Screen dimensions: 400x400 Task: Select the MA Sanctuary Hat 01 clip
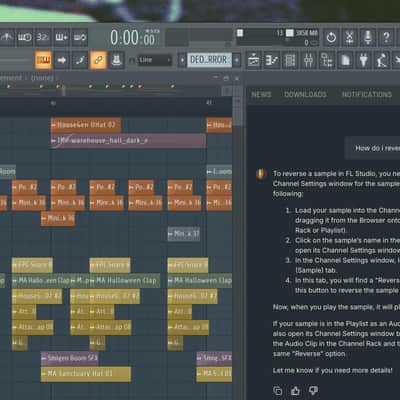click(86, 374)
